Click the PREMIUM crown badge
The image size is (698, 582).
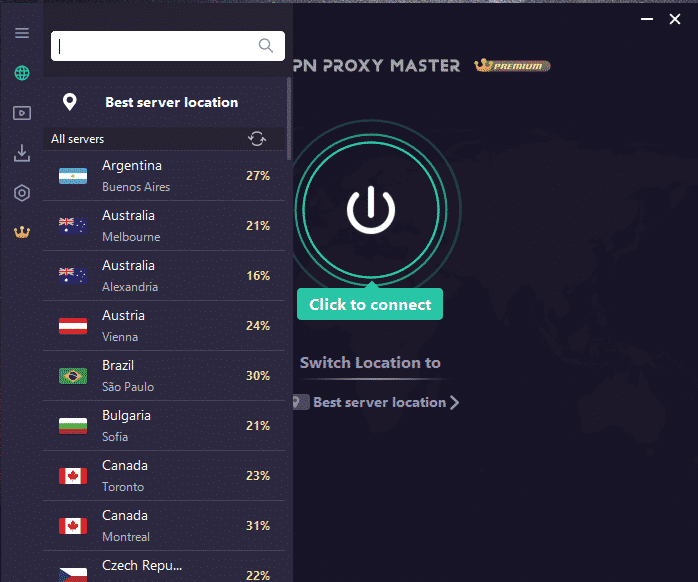512,66
